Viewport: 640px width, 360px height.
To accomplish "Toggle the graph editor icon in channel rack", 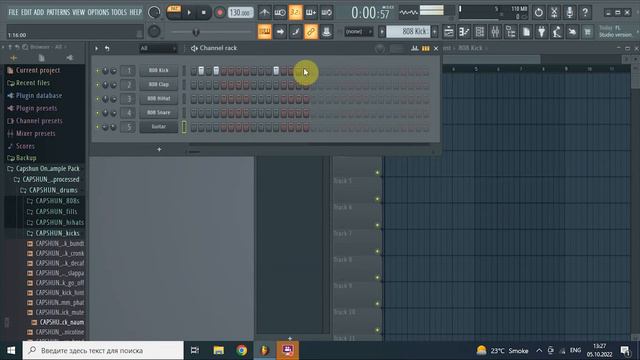I will point(415,48).
